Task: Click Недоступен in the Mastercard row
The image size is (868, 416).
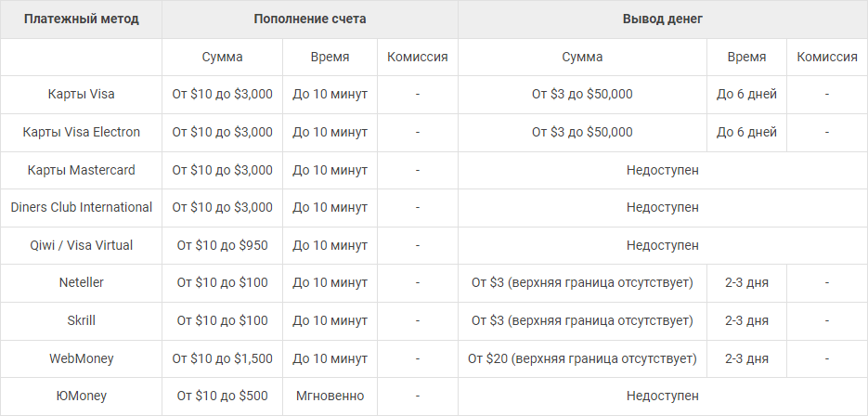Action: [663, 170]
